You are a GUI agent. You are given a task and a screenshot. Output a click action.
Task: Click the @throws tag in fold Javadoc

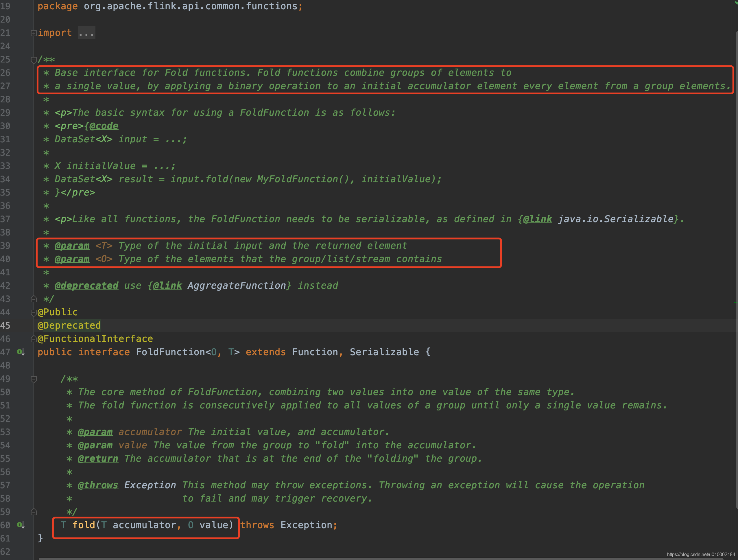coord(98,485)
